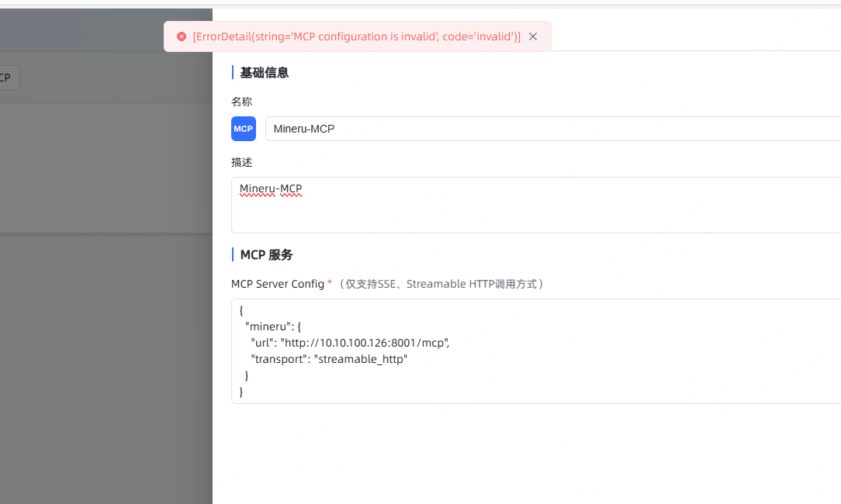Click the blue MCP logo icon
The image size is (841, 504).
pos(244,129)
